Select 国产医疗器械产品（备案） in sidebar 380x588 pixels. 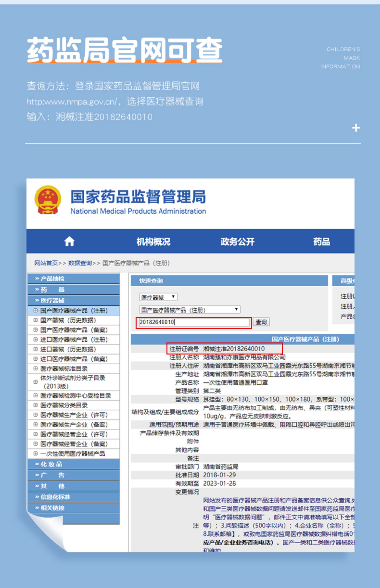click(73, 330)
